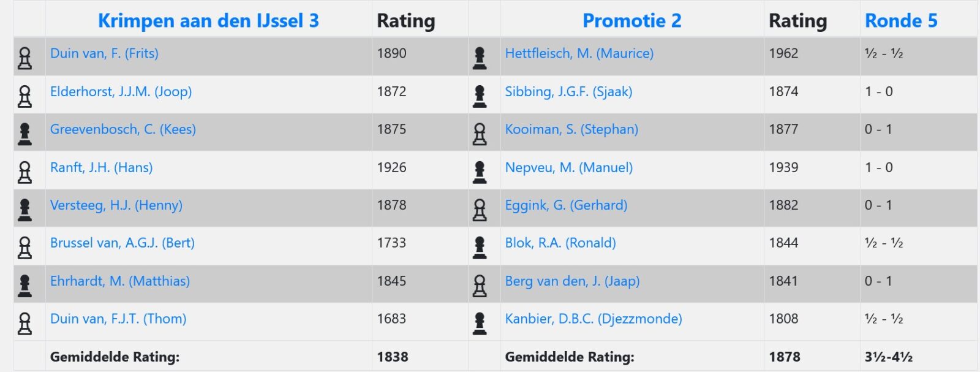The image size is (980, 372).
Task: Click white pawn icon beside Eggink, G. (Gerhard)
Action: click(480, 210)
